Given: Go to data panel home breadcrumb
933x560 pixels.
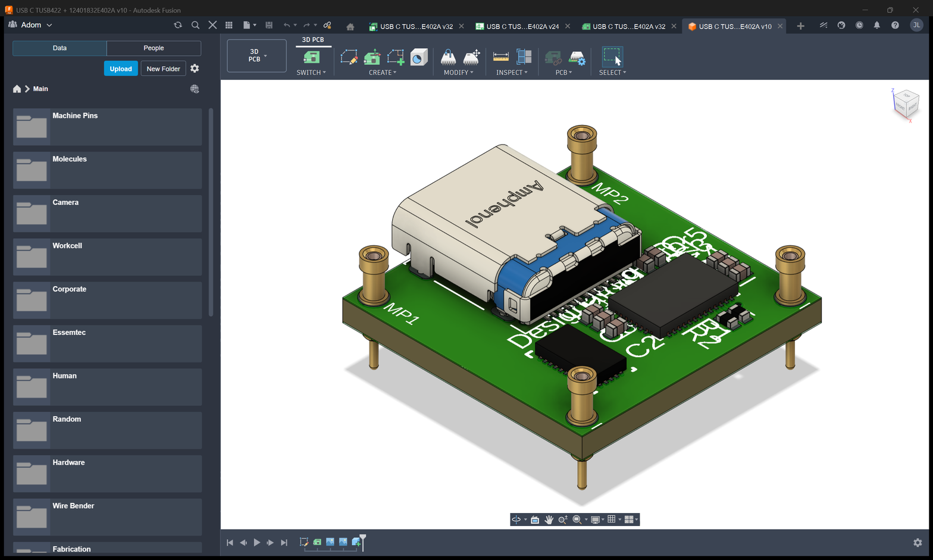Looking at the screenshot, I should coord(17,89).
